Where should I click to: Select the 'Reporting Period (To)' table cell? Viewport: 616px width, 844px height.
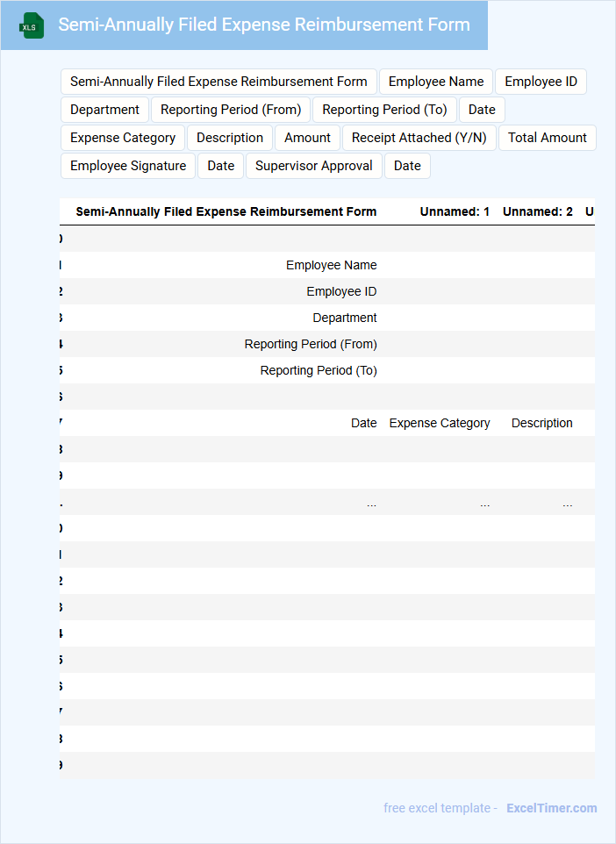coord(319,370)
